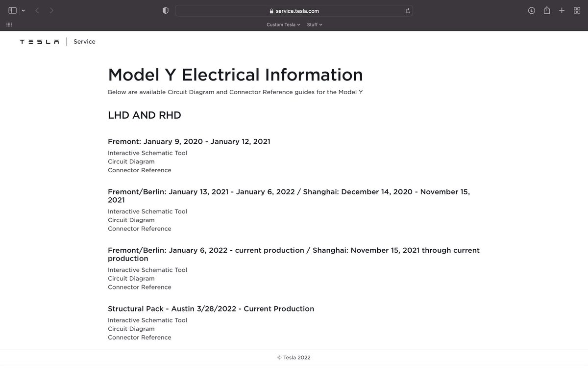Click the lock icon in the address bar
The height and width of the screenshot is (368, 588).
click(x=270, y=10)
